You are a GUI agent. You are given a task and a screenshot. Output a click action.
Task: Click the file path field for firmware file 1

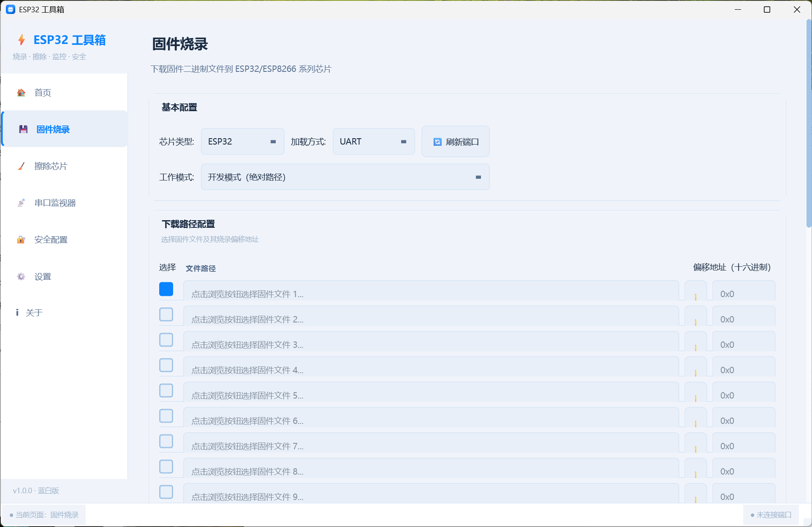(x=431, y=291)
